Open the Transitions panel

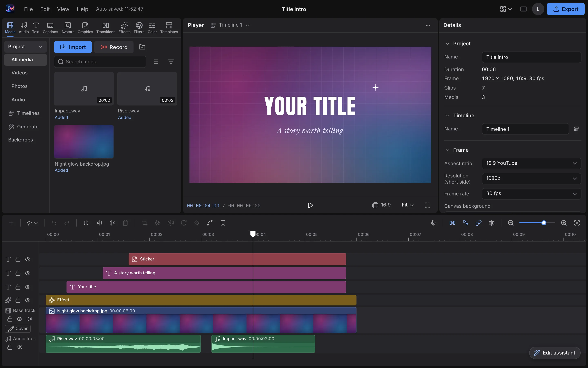tap(106, 28)
